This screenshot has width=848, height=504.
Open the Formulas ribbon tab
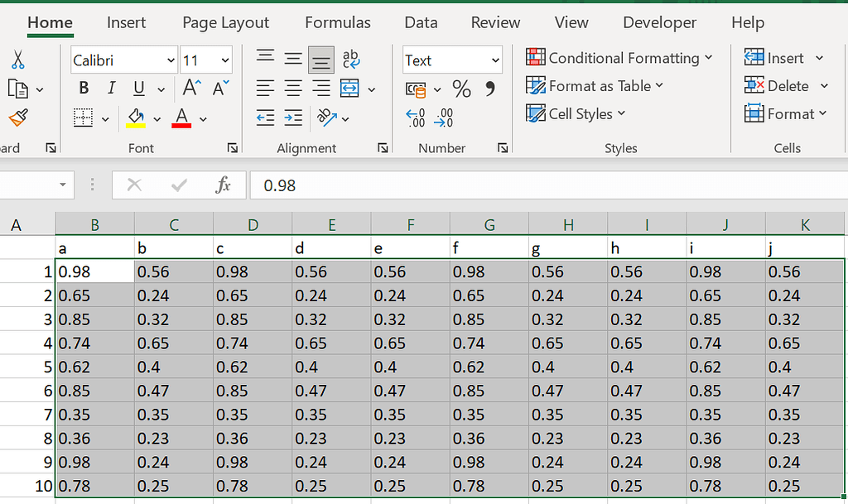tap(337, 22)
